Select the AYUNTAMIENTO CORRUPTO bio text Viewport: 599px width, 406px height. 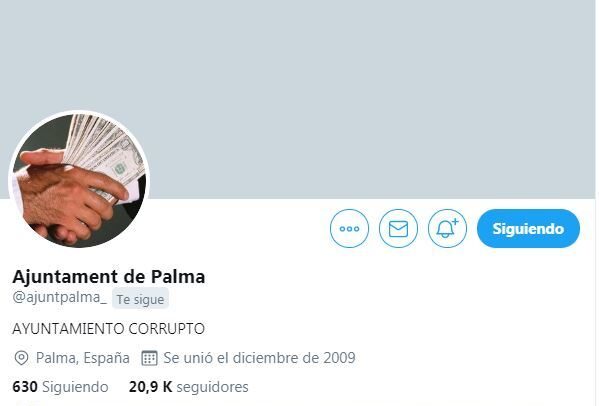pos(109,329)
